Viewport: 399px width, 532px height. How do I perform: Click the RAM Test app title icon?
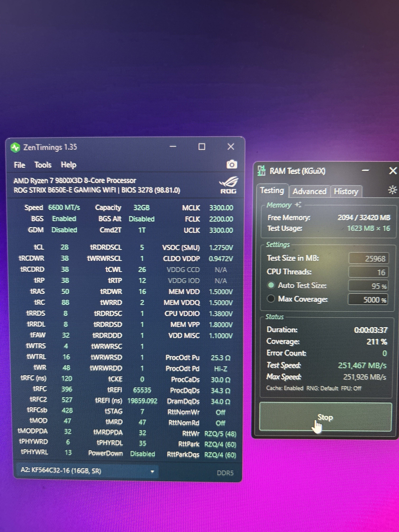pos(261,171)
